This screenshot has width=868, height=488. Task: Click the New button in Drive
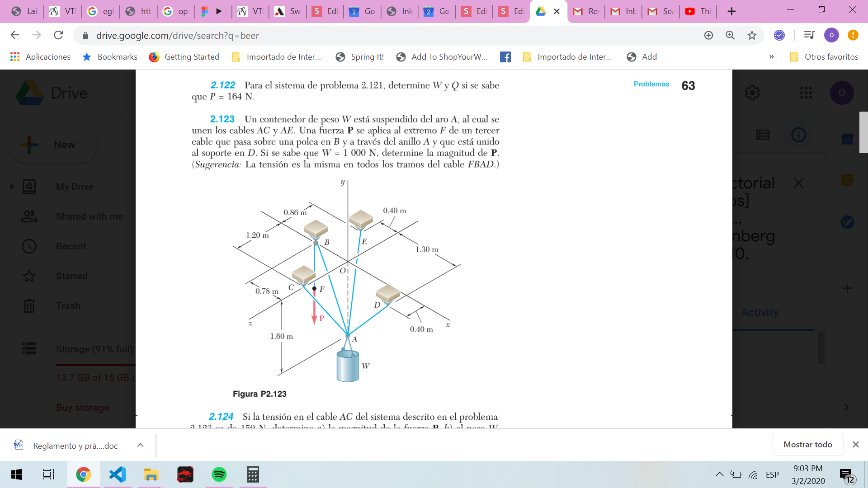(x=53, y=145)
